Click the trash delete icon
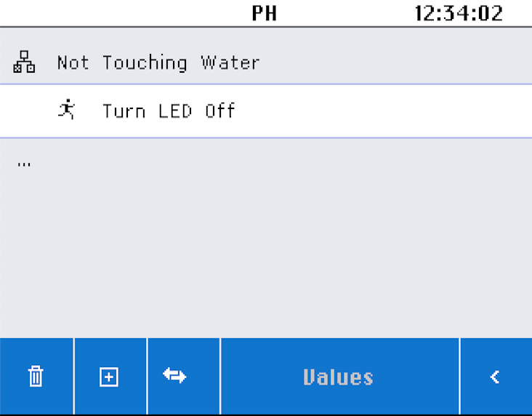Screen dimensions: 532x416 (36, 377)
